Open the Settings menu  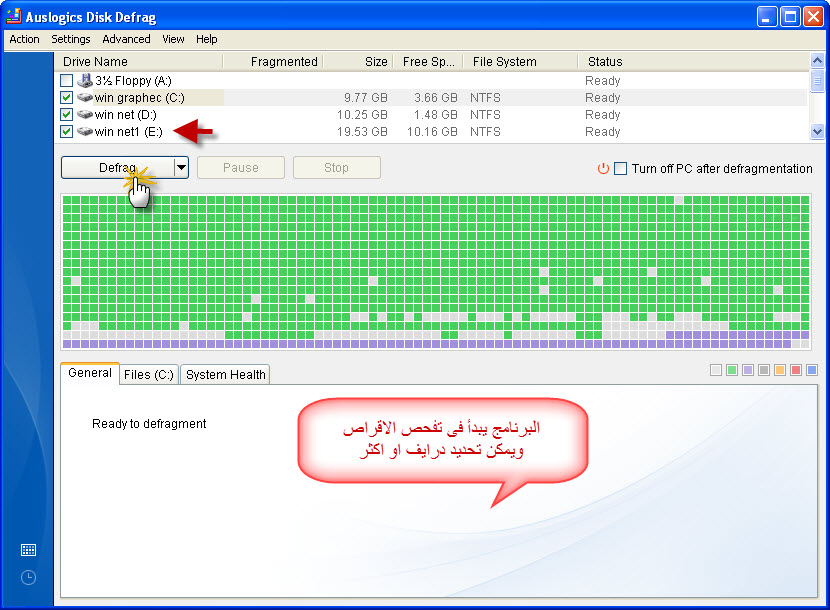tap(70, 39)
